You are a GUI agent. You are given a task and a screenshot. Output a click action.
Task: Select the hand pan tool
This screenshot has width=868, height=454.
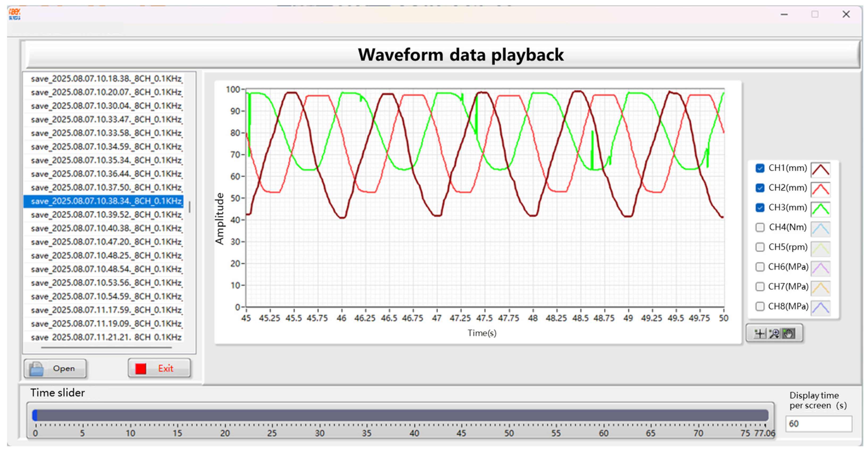[788, 333]
